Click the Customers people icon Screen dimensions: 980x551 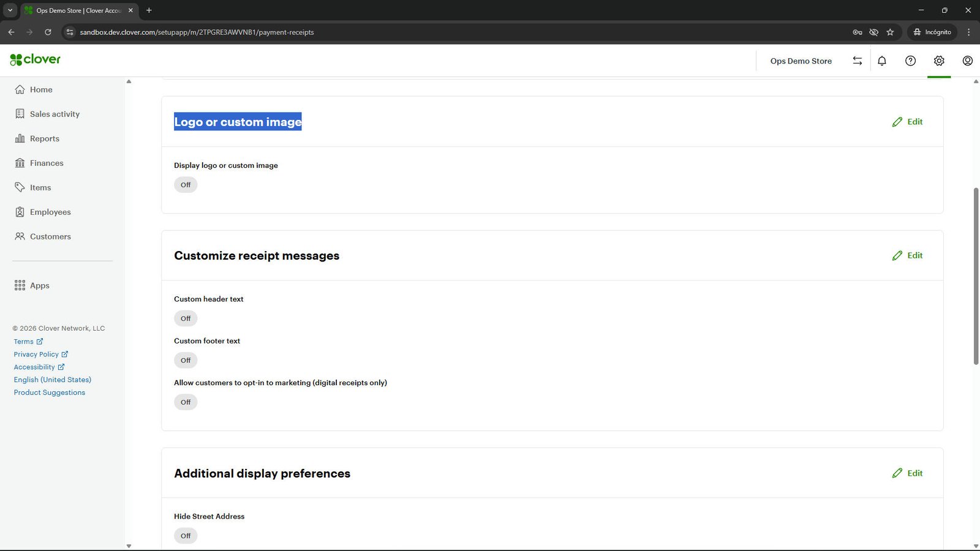[20, 236]
